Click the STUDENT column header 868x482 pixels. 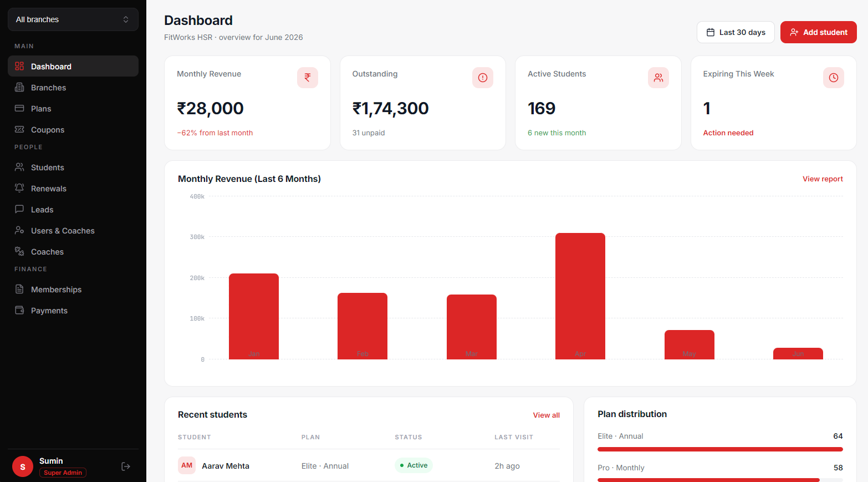tap(195, 437)
